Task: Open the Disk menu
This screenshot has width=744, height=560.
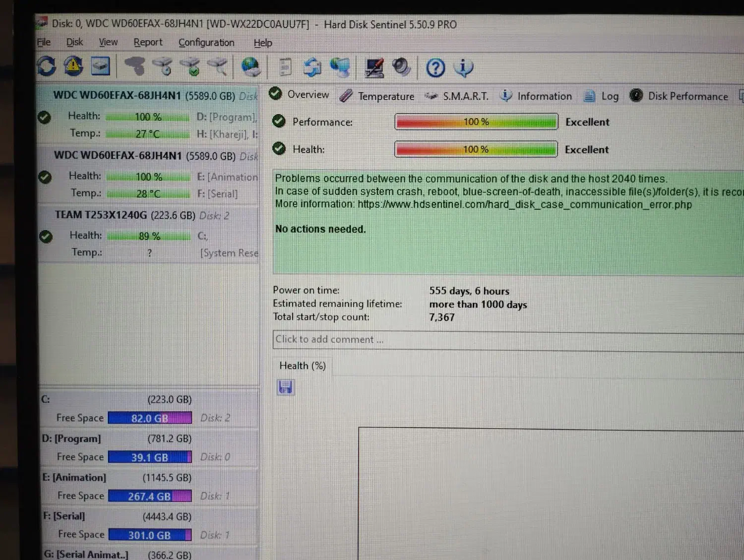Action: pos(75,42)
